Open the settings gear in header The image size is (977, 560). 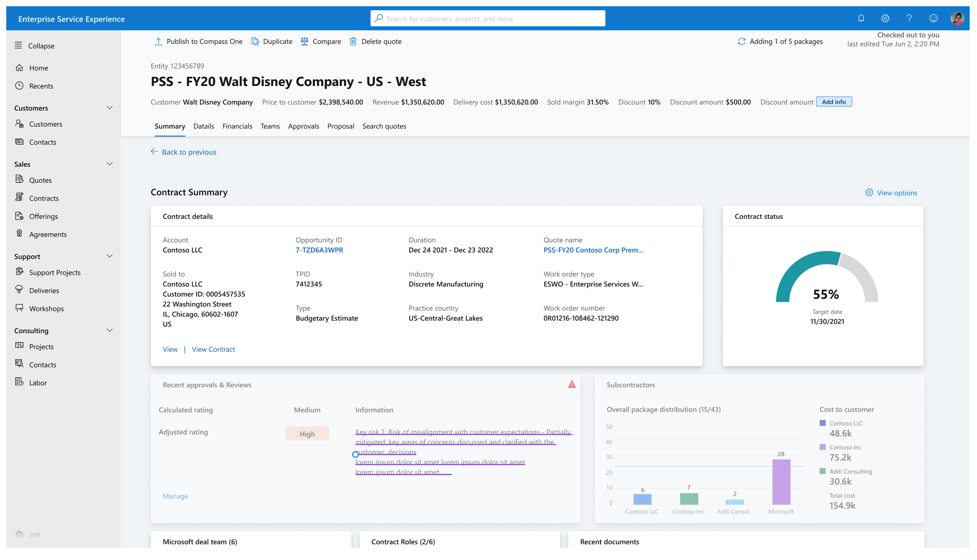click(885, 18)
